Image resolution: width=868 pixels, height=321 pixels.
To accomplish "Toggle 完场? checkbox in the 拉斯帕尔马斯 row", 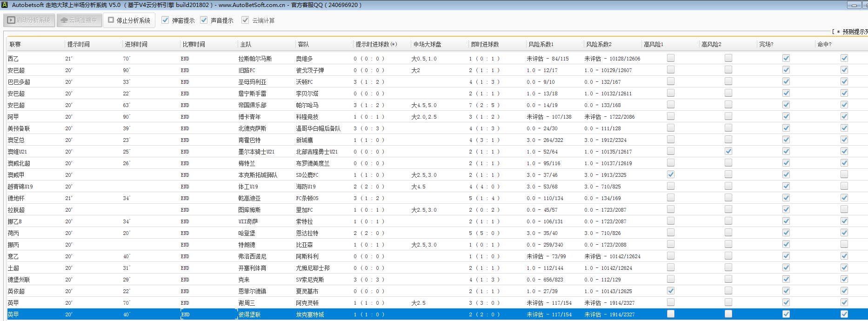I will point(786,58).
